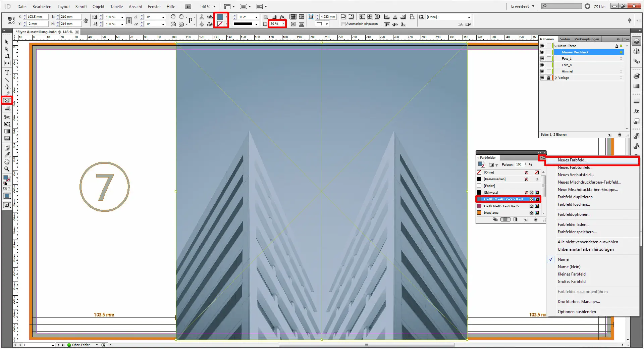Click the Selection arrow tool

(7, 42)
